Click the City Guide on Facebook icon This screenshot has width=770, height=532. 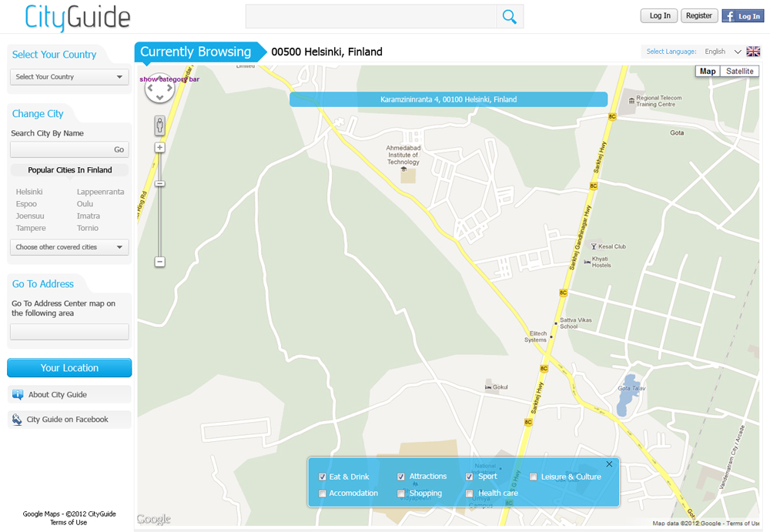coord(17,420)
